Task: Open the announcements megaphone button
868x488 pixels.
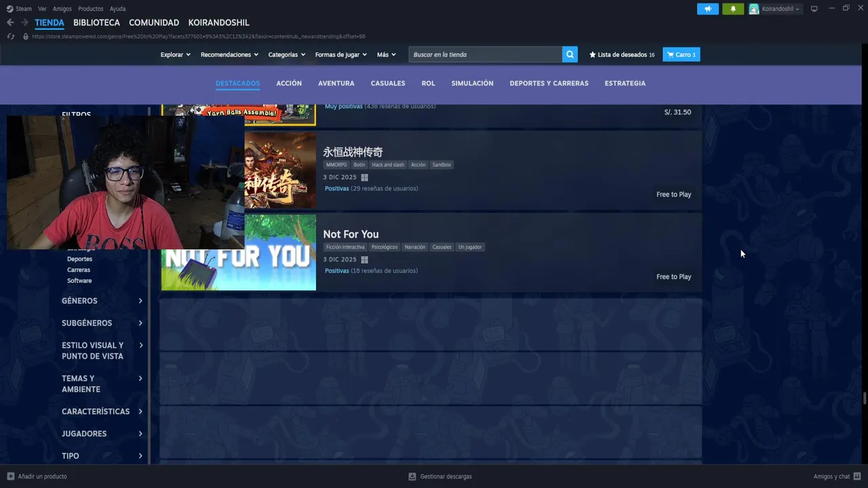Action: (x=707, y=9)
